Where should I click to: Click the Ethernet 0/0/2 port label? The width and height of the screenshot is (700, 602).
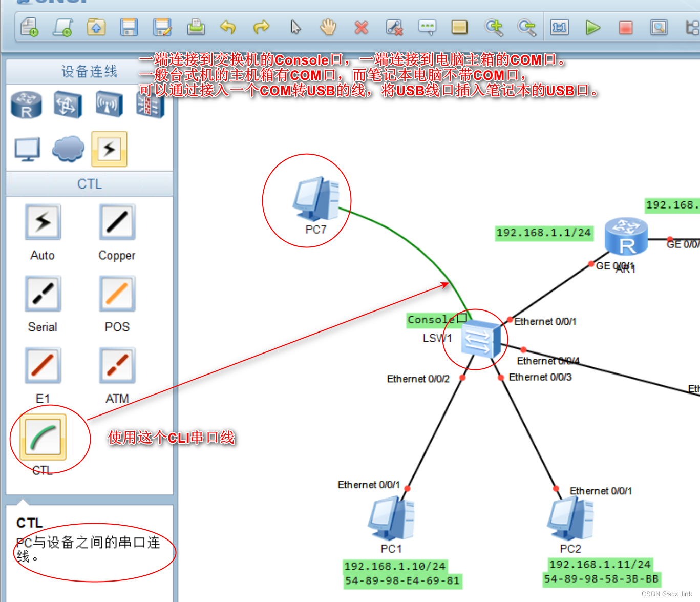[418, 379]
